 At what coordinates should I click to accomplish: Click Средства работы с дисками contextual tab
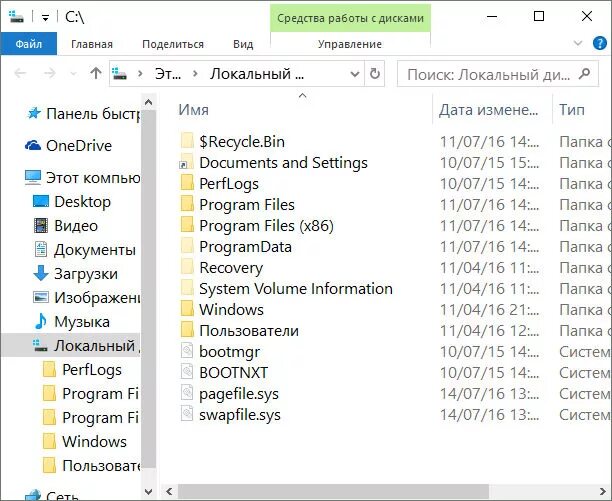[350, 18]
